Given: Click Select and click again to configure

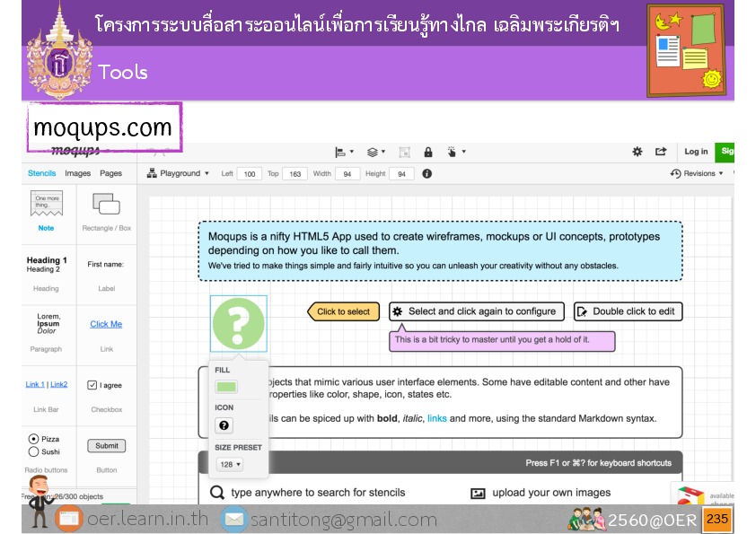Looking at the screenshot, I should click(477, 311).
